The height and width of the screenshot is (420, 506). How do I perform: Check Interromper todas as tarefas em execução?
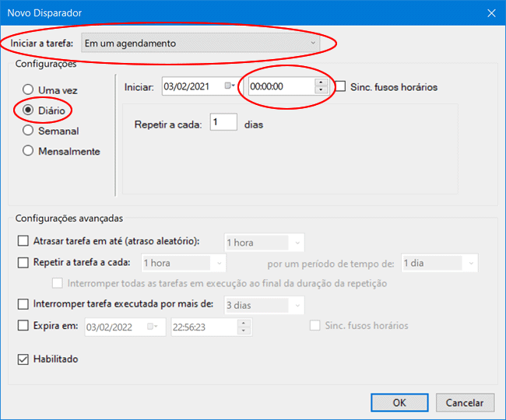click(58, 283)
